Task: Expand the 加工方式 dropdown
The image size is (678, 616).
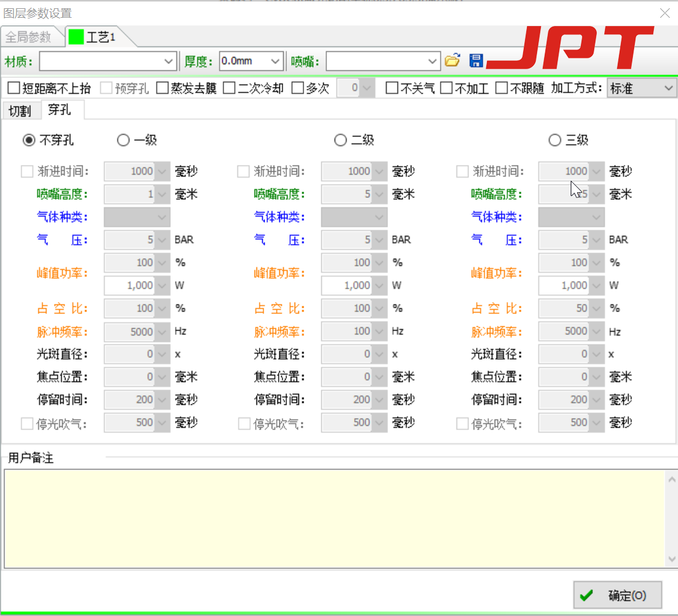Action: point(668,88)
